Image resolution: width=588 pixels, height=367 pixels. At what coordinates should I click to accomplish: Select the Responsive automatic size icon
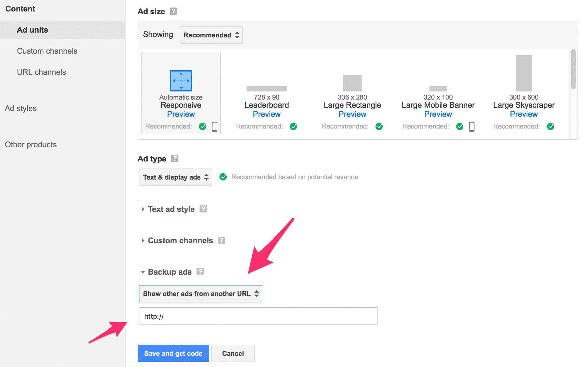pos(181,81)
